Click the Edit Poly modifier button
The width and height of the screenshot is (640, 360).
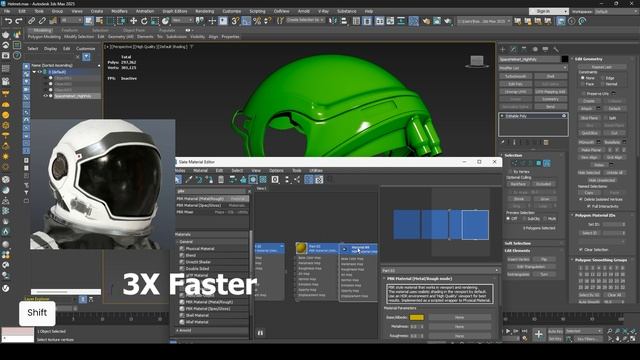coord(515,84)
